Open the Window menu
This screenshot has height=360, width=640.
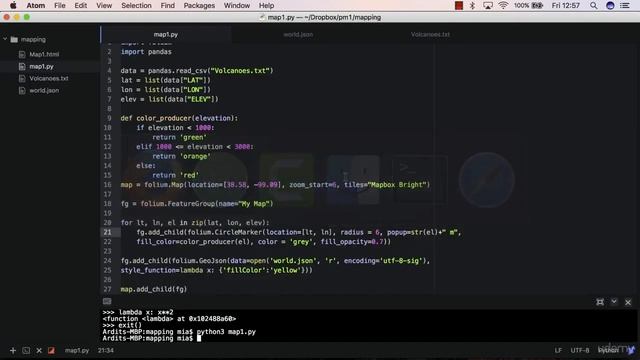click(x=237, y=6)
